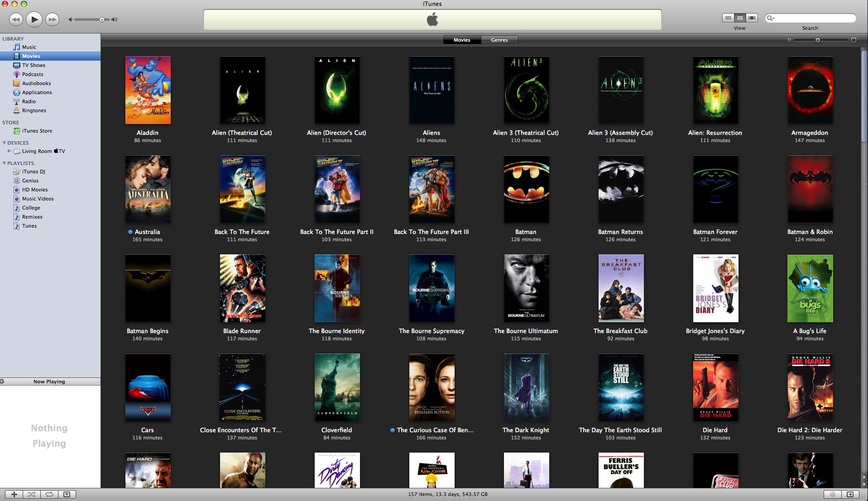Switch to grid view
Screen dimensions: 868x501
[x=740, y=18]
